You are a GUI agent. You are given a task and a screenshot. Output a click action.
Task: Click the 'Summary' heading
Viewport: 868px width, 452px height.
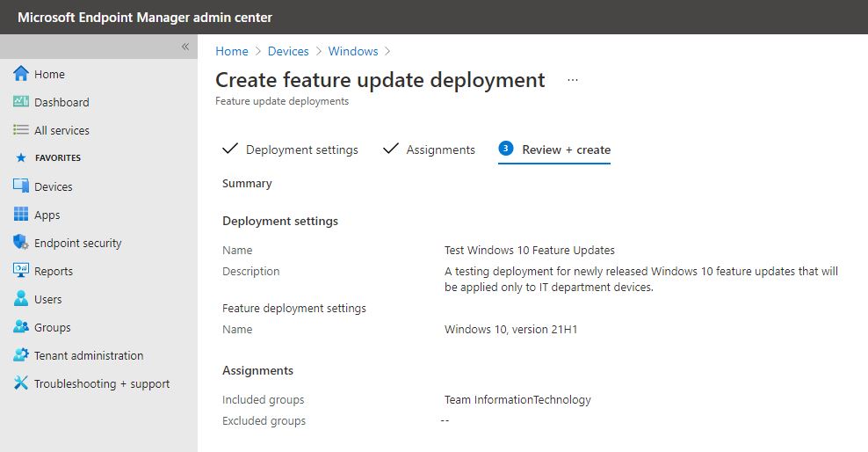pyautogui.click(x=247, y=183)
